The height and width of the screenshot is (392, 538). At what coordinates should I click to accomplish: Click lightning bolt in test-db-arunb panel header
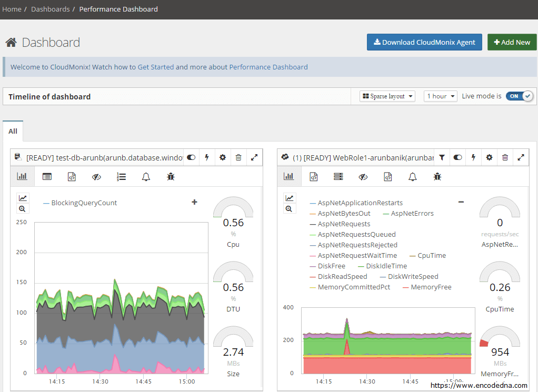tap(207, 157)
